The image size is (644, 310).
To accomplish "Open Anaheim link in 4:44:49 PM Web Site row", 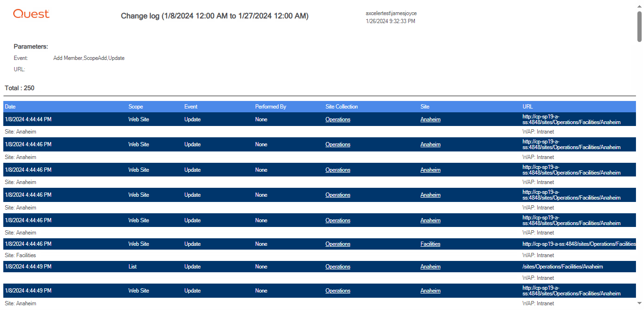I will (x=430, y=291).
